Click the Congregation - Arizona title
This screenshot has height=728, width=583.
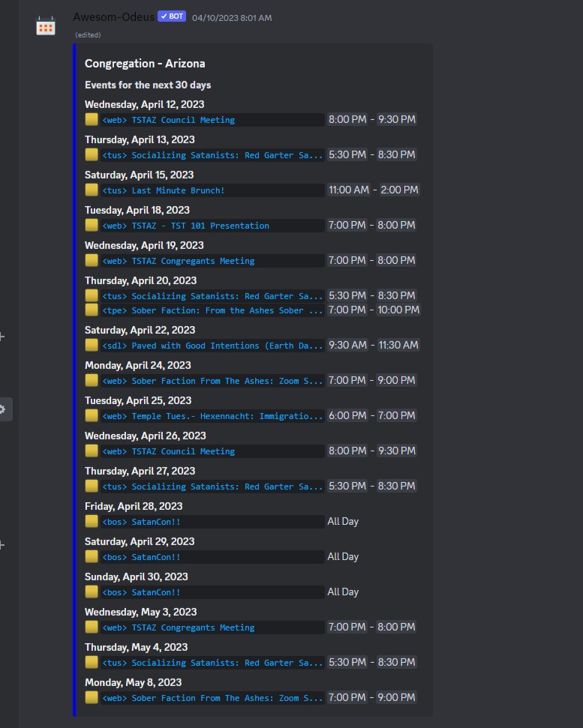[145, 64]
